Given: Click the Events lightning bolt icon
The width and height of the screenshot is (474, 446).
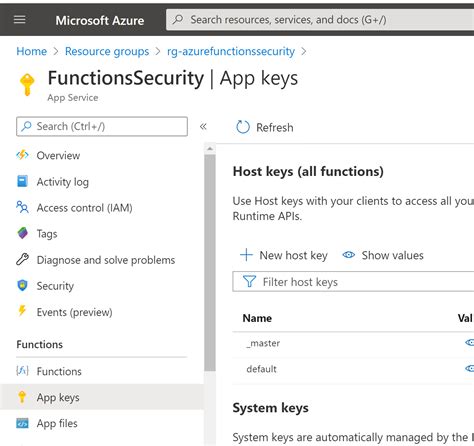Looking at the screenshot, I should click(22, 311).
